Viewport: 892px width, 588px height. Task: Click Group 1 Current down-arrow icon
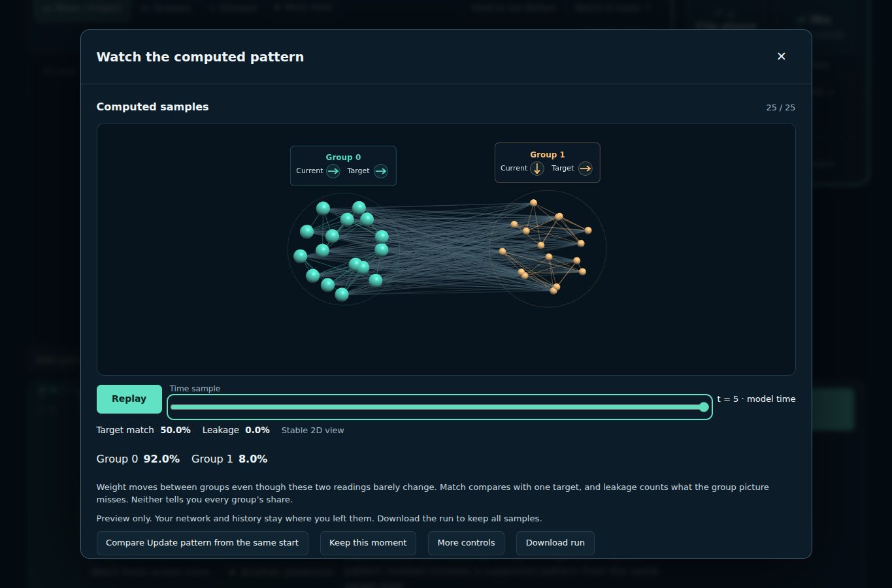point(537,169)
